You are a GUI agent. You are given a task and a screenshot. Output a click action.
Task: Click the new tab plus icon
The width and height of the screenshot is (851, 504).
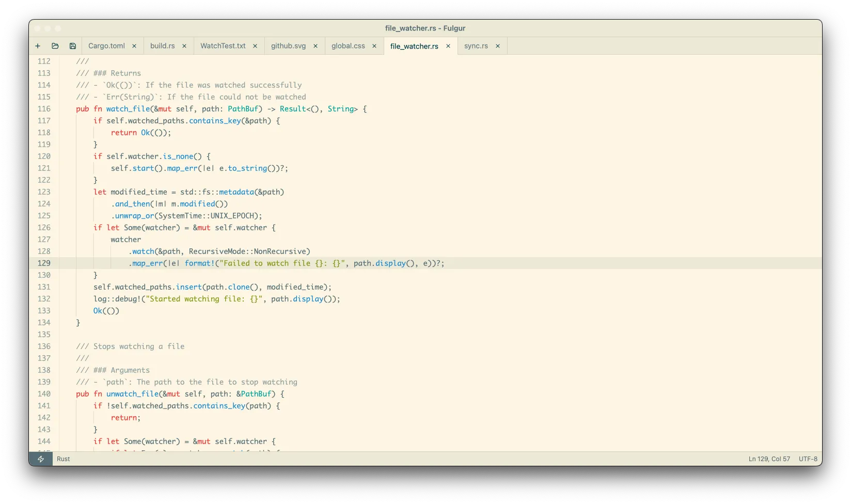click(38, 46)
